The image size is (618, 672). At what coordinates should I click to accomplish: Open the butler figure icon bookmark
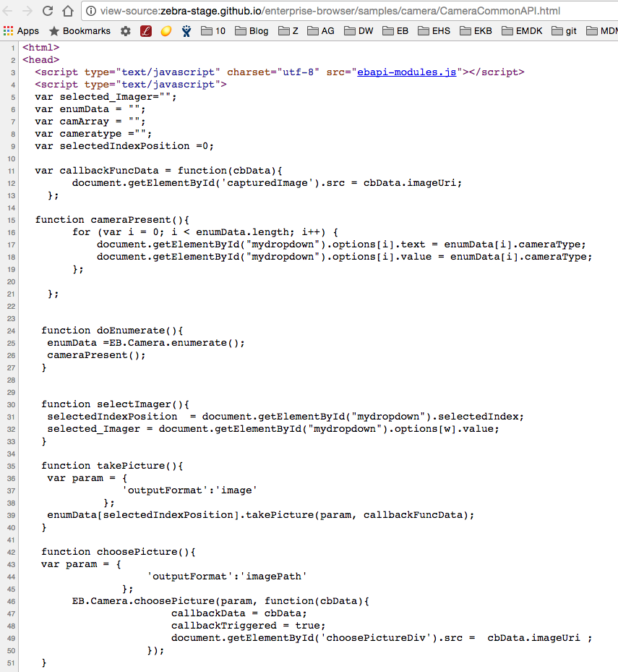[186, 31]
